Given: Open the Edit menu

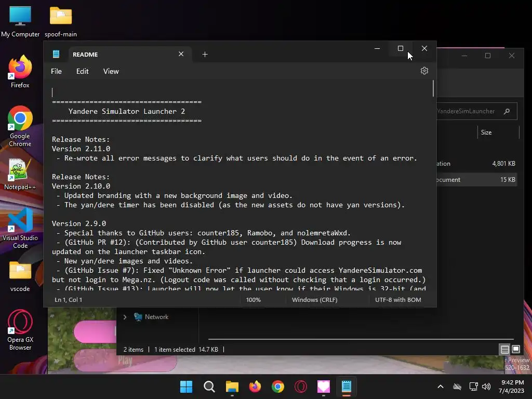Looking at the screenshot, I should 83,71.
